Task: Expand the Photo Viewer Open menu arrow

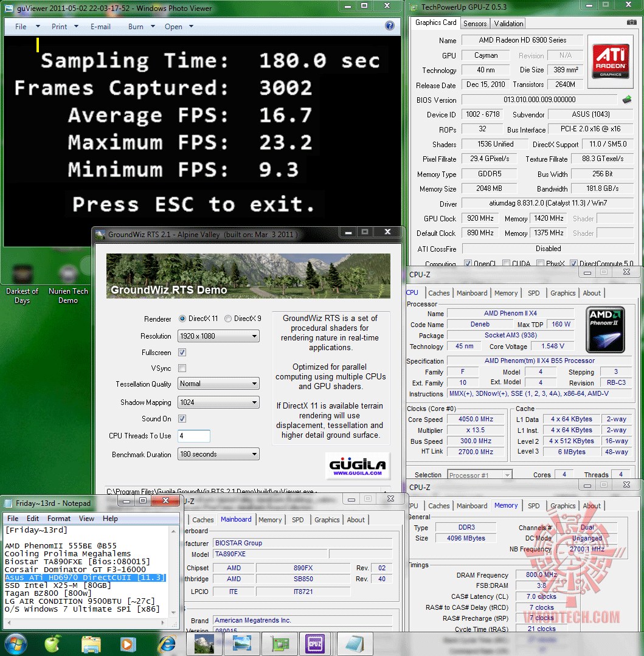Action: pos(191,26)
